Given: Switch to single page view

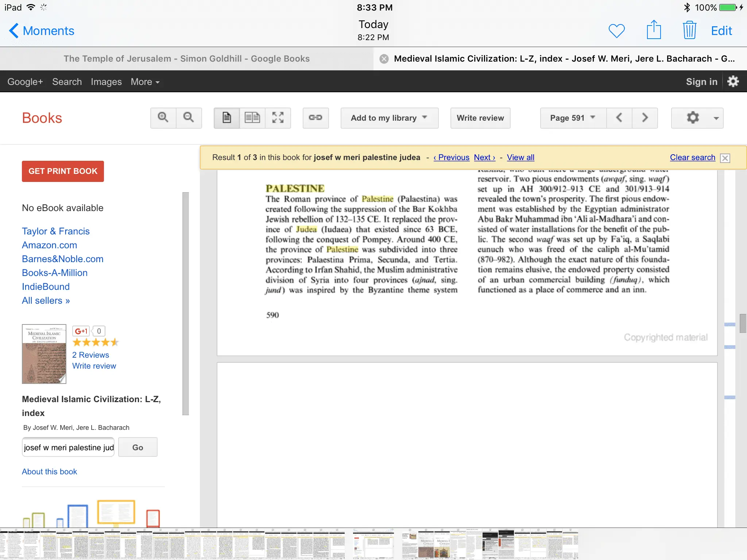Looking at the screenshot, I should click(227, 118).
